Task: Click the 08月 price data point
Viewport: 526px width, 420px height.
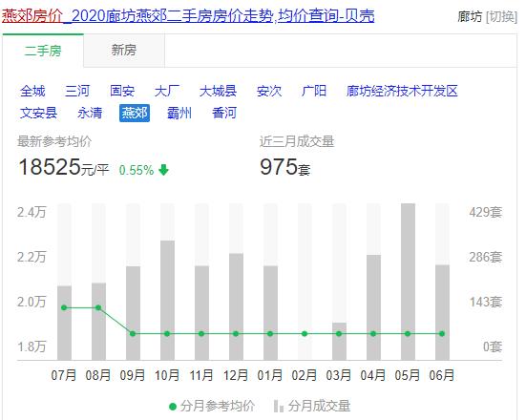Action: (98, 307)
